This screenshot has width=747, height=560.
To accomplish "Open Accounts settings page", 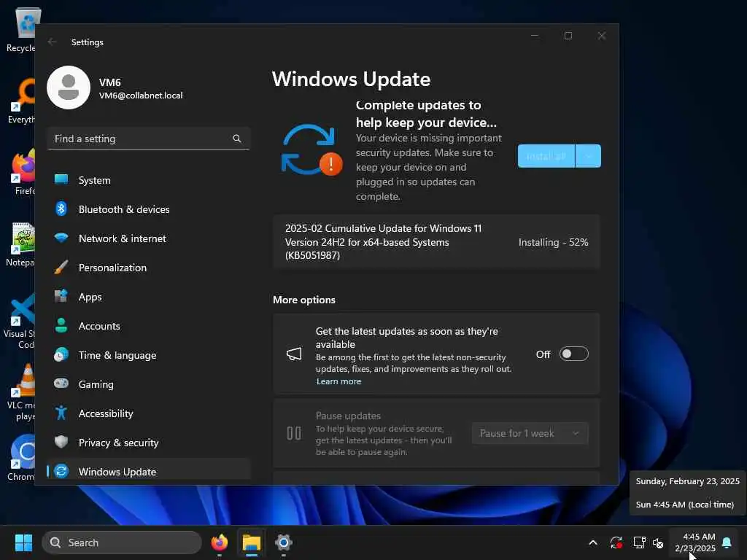I will [149, 326].
